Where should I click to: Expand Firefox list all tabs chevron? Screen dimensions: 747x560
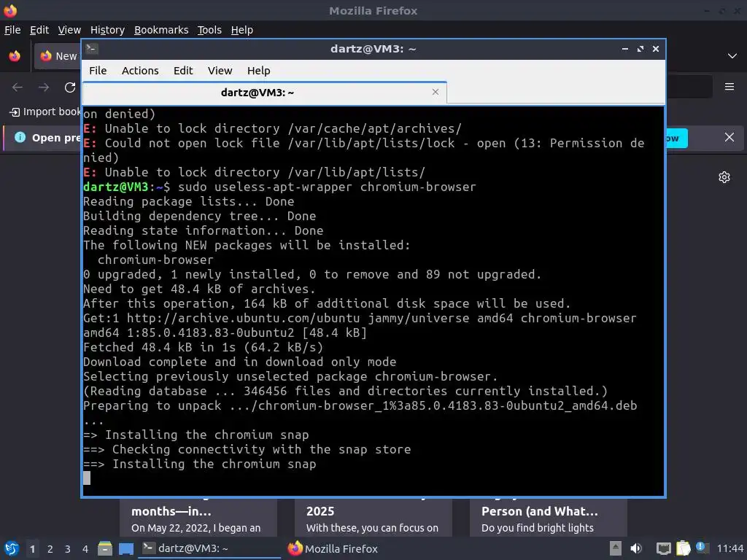tap(732, 56)
